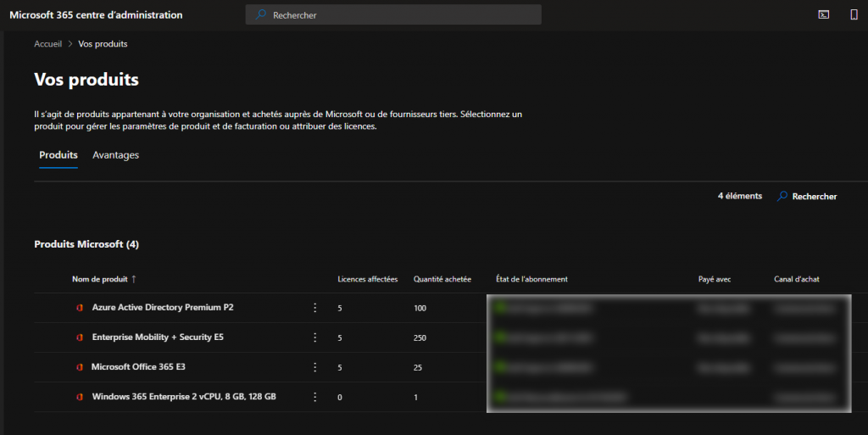Click the Rechercher button above the product list
Image resolution: width=868 pixels, height=435 pixels.
click(807, 197)
